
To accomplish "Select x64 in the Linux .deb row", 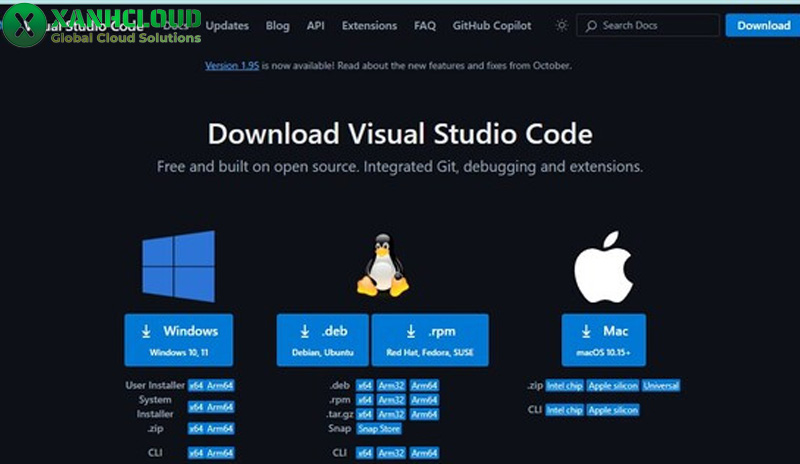I will [x=364, y=385].
